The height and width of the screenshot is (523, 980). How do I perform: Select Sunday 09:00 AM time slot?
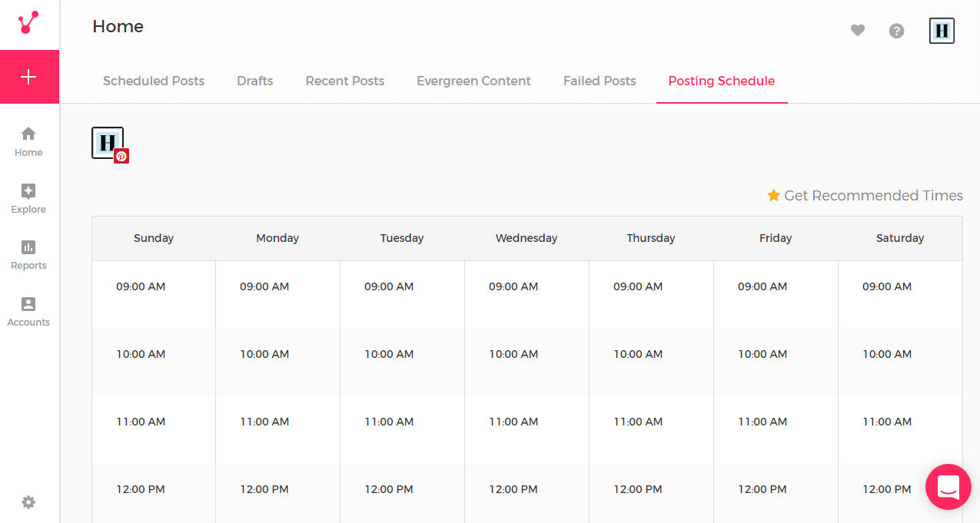click(141, 286)
